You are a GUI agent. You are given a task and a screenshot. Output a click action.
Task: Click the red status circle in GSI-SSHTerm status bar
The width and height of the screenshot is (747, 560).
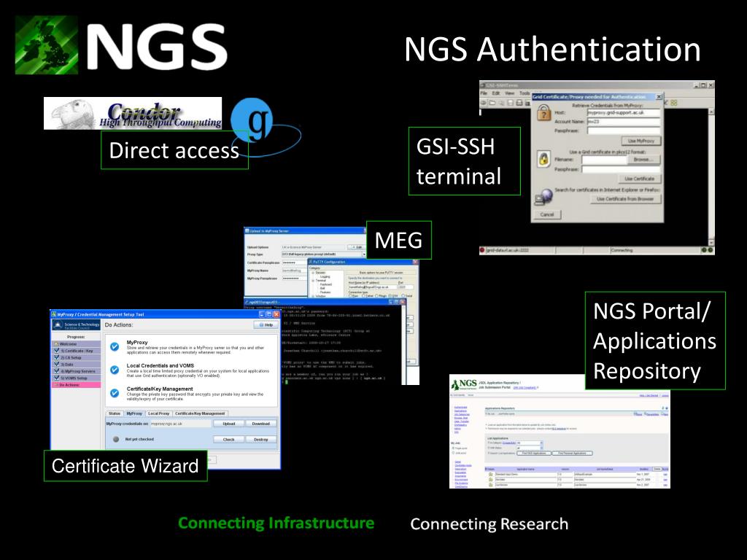482,250
